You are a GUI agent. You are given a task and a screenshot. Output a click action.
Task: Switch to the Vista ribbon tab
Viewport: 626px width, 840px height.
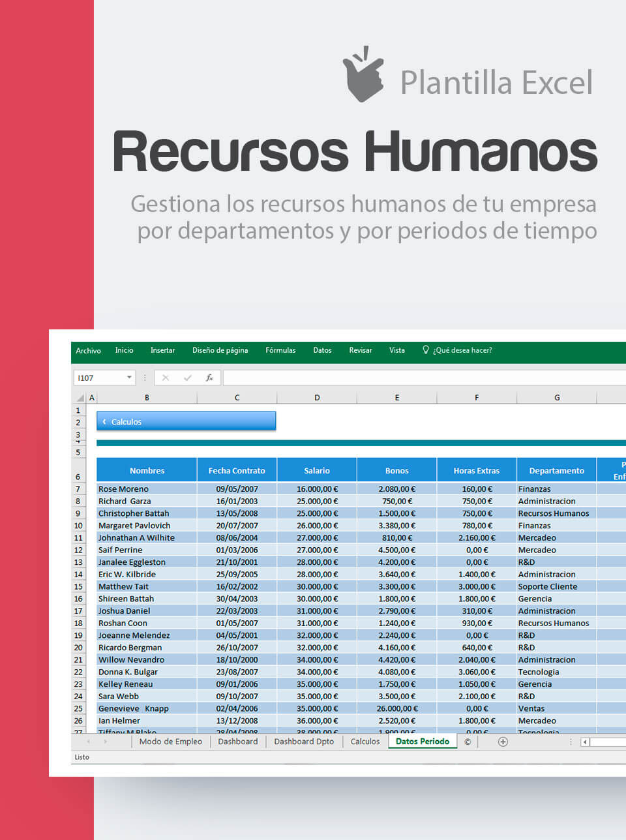click(x=397, y=350)
